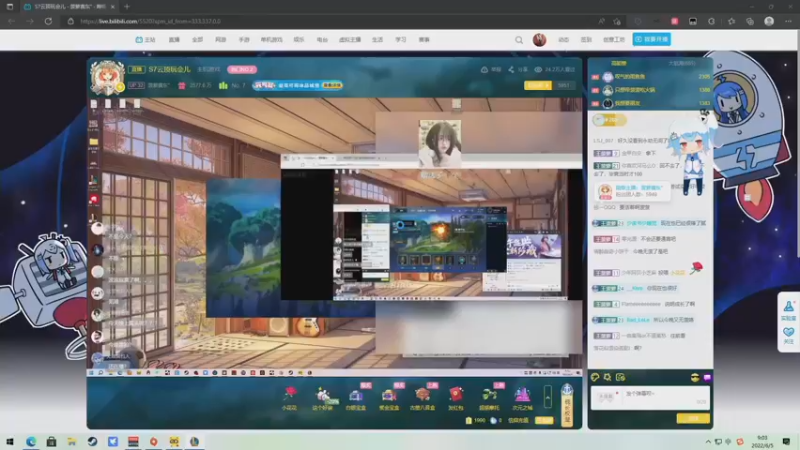Expand the system tray hidden icons arrow

(x=708, y=442)
